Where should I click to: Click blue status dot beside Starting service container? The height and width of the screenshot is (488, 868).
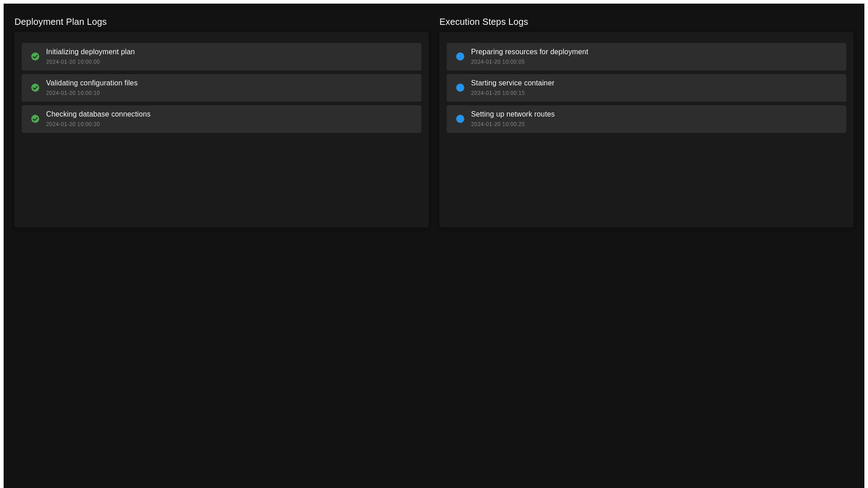(460, 88)
